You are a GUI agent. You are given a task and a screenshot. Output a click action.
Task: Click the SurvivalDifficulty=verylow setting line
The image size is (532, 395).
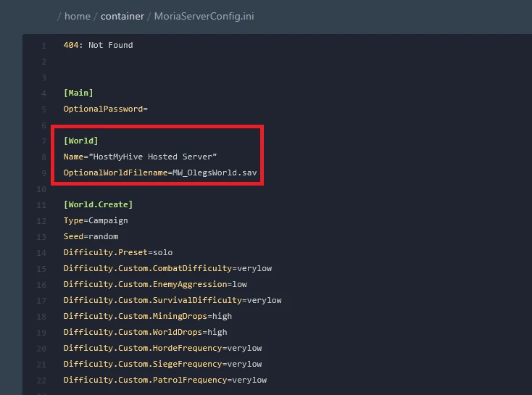point(173,300)
